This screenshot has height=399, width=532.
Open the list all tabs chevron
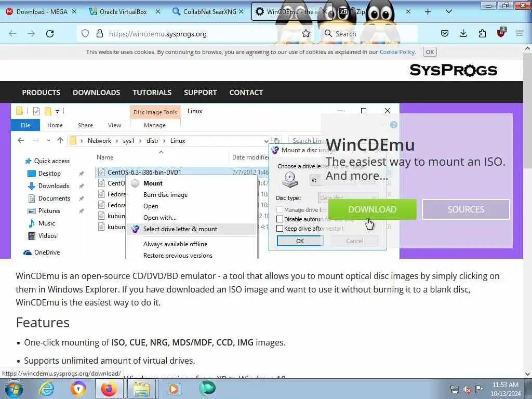click(448, 12)
